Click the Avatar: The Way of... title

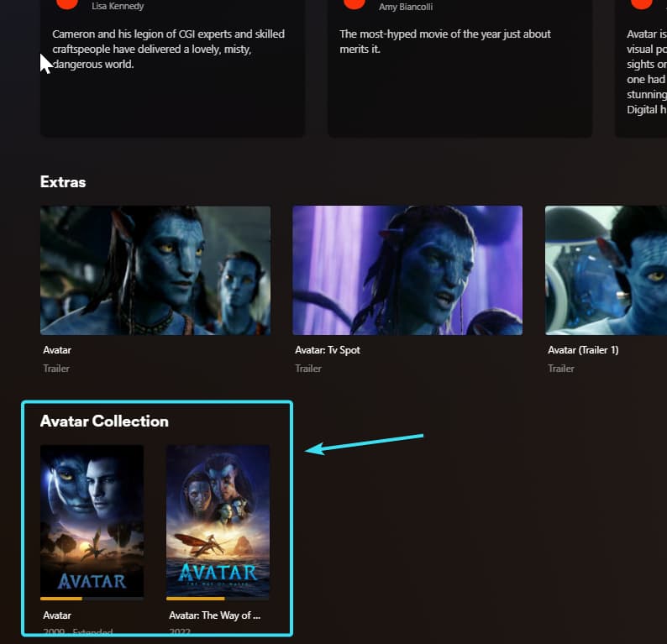click(215, 615)
